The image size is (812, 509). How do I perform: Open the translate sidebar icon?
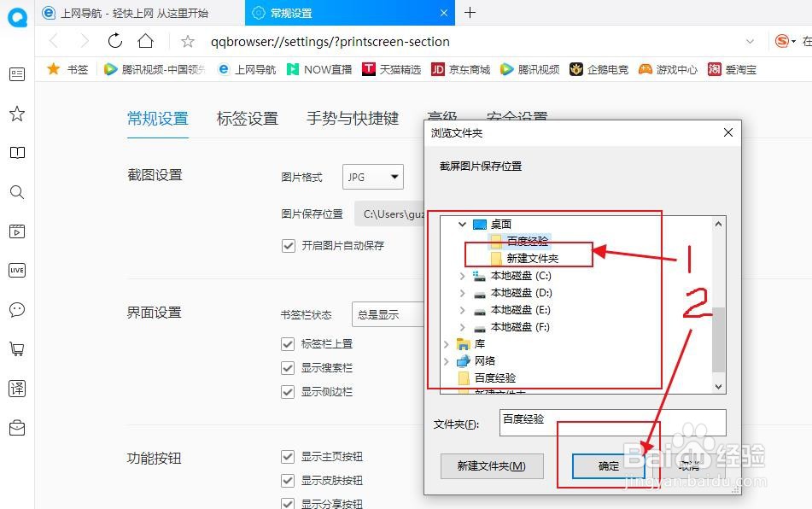pos(17,389)
